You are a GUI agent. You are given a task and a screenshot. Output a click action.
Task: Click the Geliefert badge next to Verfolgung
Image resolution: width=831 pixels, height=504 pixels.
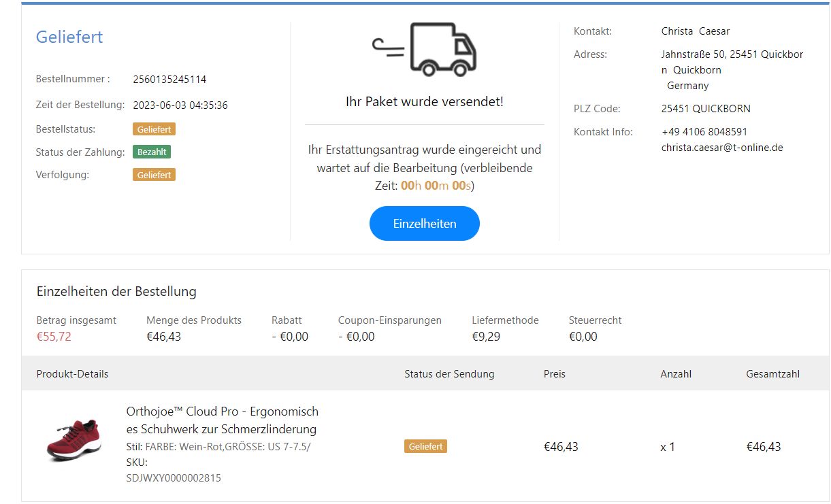[x=154, y=175]
